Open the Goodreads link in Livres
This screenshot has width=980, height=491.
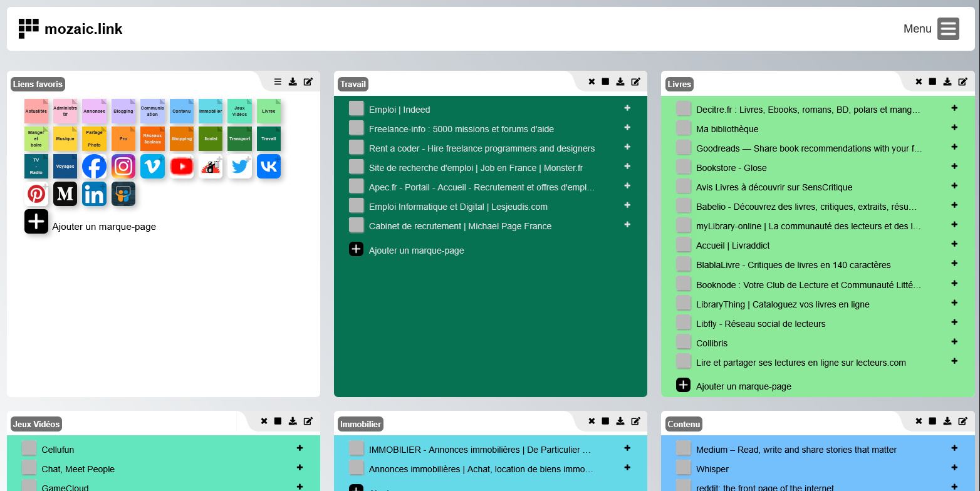coord(809,148)
